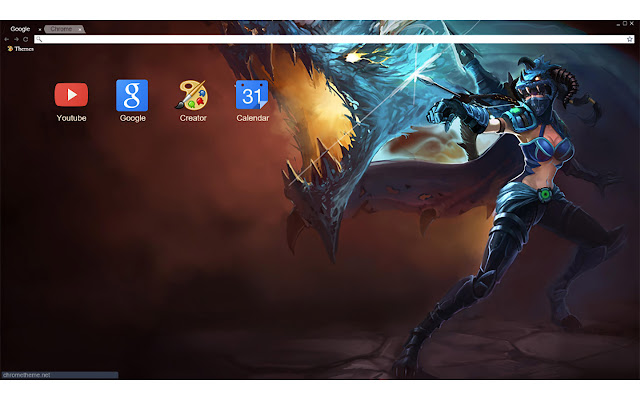Launch the Creator palette icon
Viewport: 640px width, 400px height.
(x=192, y=95)
